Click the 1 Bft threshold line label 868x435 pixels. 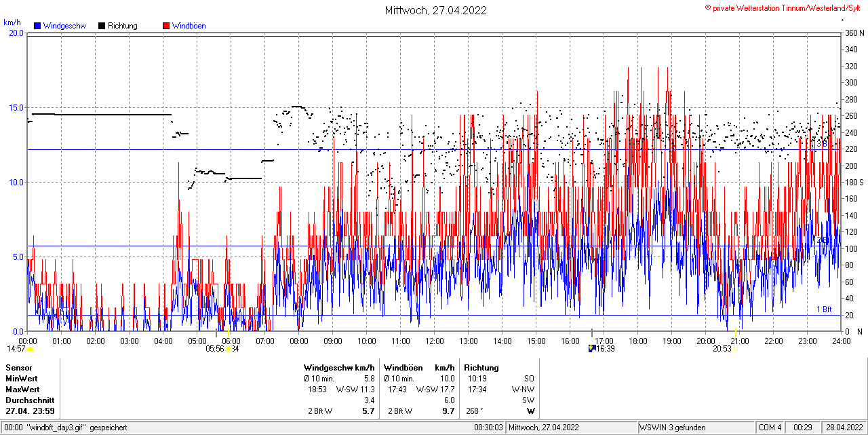point(824,309)
